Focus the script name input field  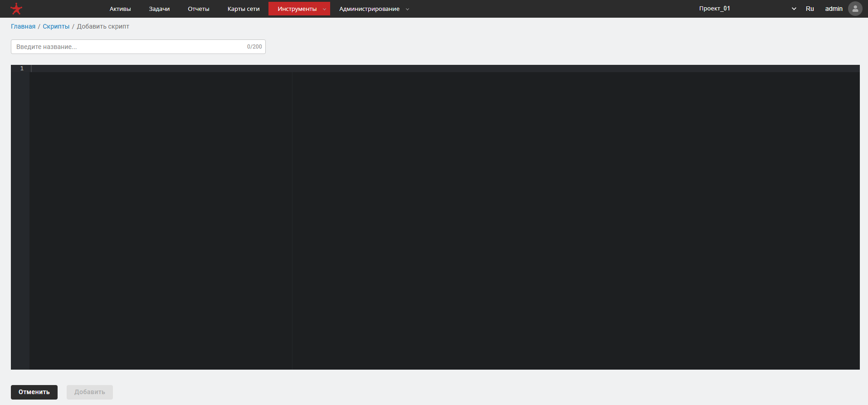click(138, 47)
